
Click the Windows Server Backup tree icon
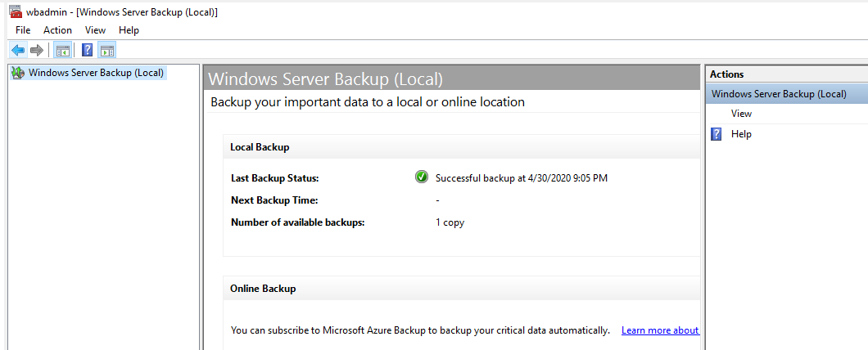click(x=18, y=73)
